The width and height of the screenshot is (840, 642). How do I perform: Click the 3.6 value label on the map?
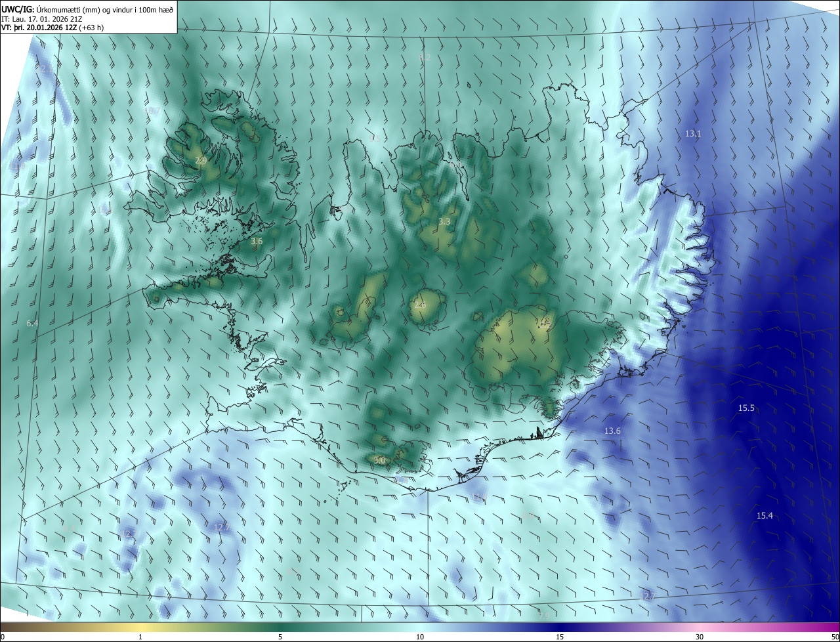(257, 242)
